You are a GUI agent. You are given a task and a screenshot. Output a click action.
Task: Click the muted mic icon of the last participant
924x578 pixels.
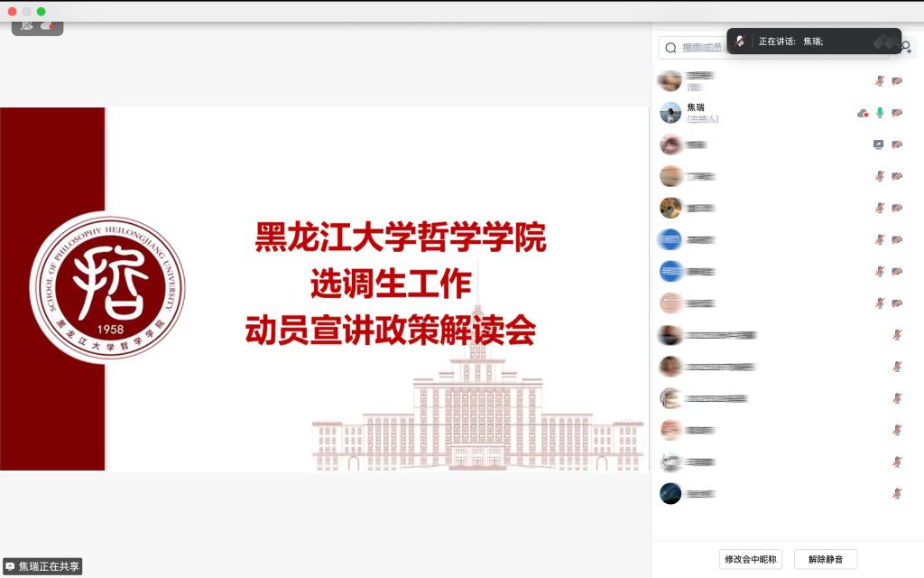click(x=897, y=493)
